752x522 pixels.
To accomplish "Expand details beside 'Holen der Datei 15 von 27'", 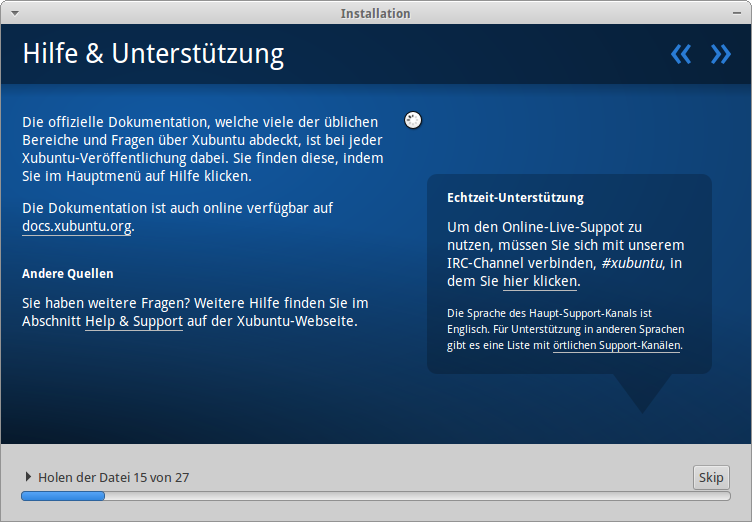I will pos(28,477).
